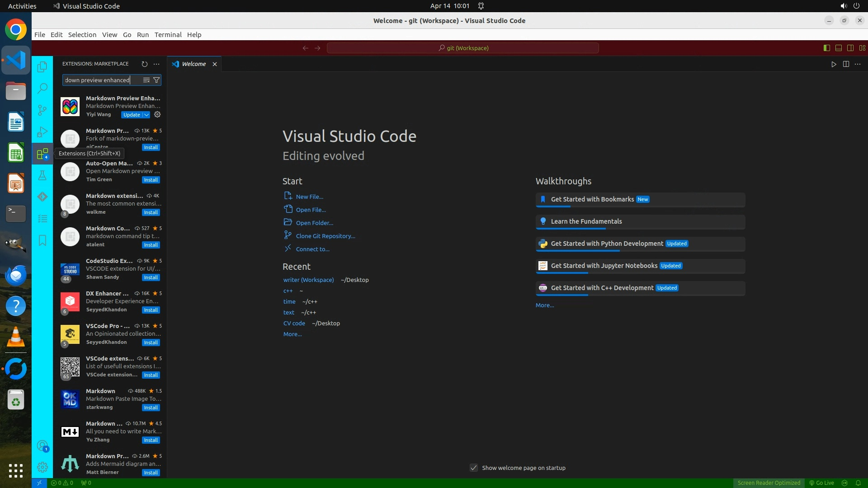868x488 pixels.
Task: Open Accounts icon in activity bar
Action: coord(42,446)
